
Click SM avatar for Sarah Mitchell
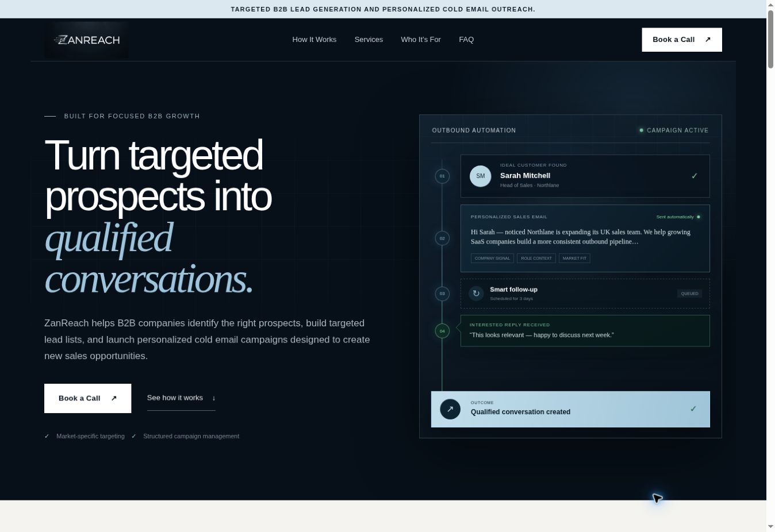481,176
